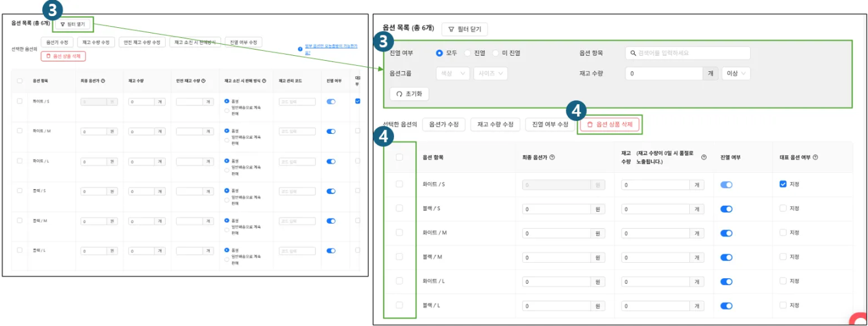868x326 pixels.
Task: Click help icon beside 최종 옵션가 in right panel
Action: [552, 157]
